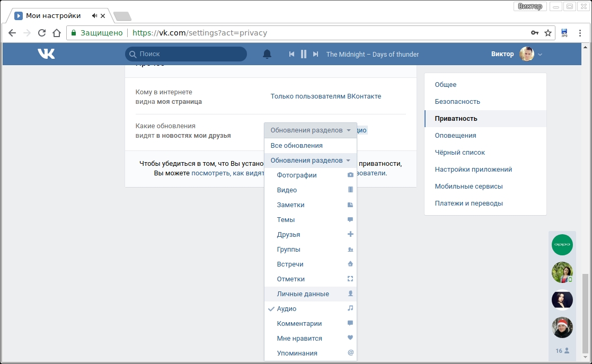Open chat with dark-haired woman avatar

pos(562,300)
